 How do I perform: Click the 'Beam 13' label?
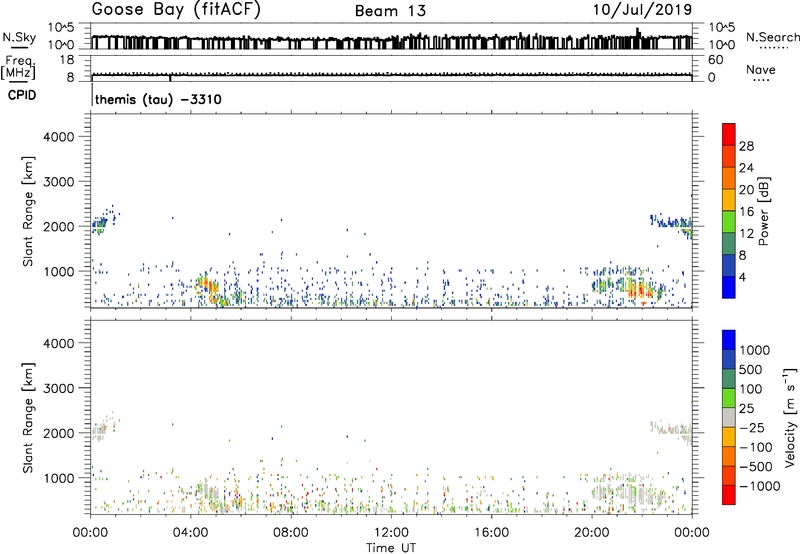click(x=390, y=11)
